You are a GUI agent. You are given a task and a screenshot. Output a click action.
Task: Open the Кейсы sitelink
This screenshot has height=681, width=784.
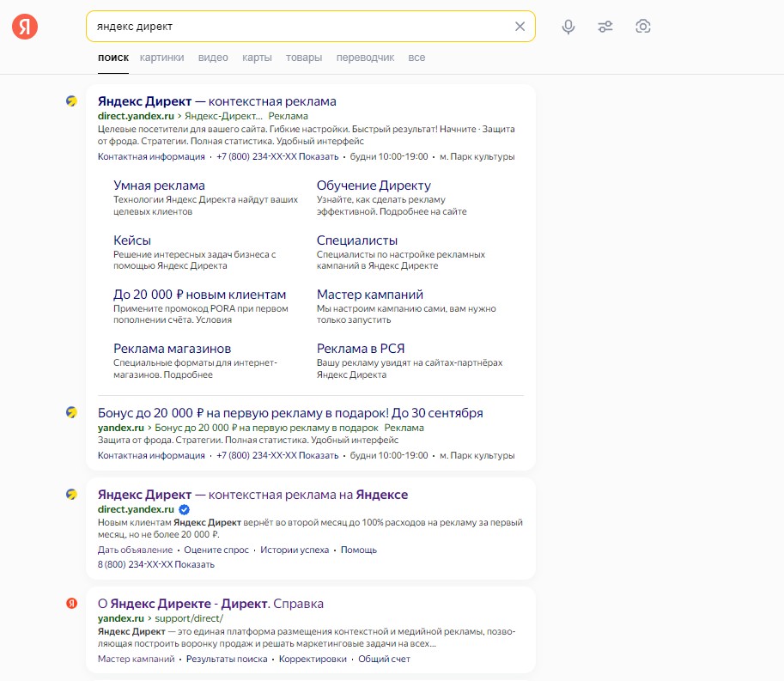pyautogui.click(x=132, y=240)
